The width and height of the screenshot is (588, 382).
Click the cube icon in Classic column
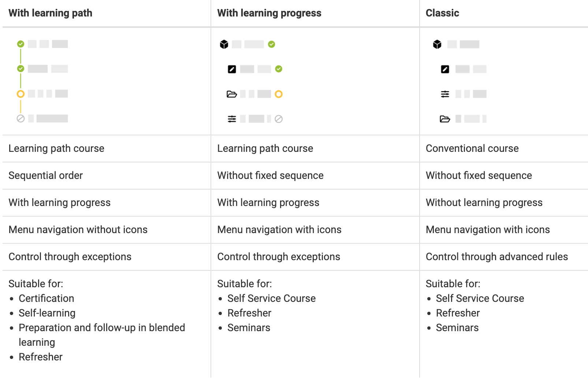(x=437, y=44)
